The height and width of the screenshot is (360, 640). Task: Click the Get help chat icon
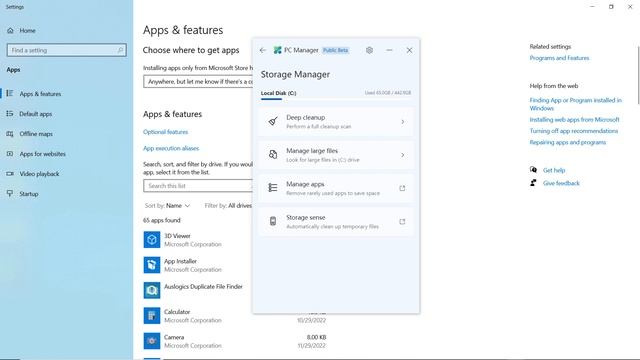click(533, 170)
